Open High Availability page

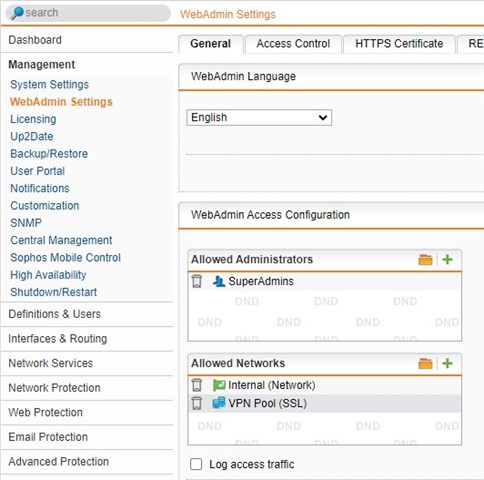(48, 275)
